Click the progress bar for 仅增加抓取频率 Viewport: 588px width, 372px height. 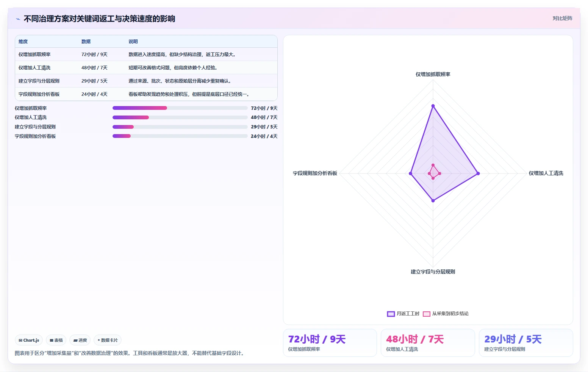(x=180, y=108)
